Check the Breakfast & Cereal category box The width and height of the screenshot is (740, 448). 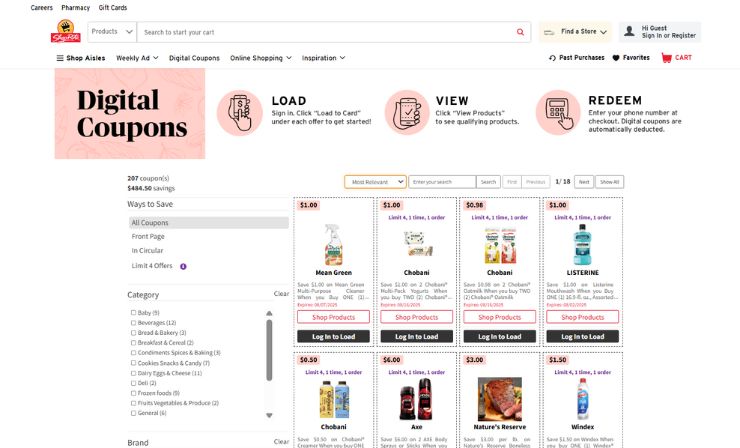pyautogui.click(x=133, y=343)
